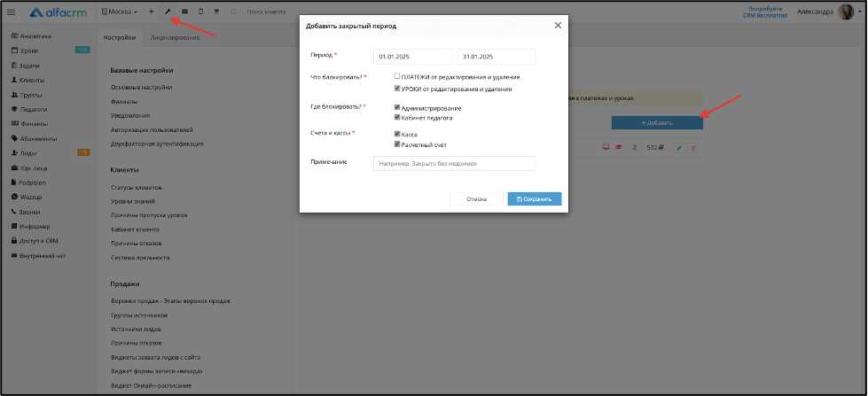Open Группы in the sidebar

[31, 95]
